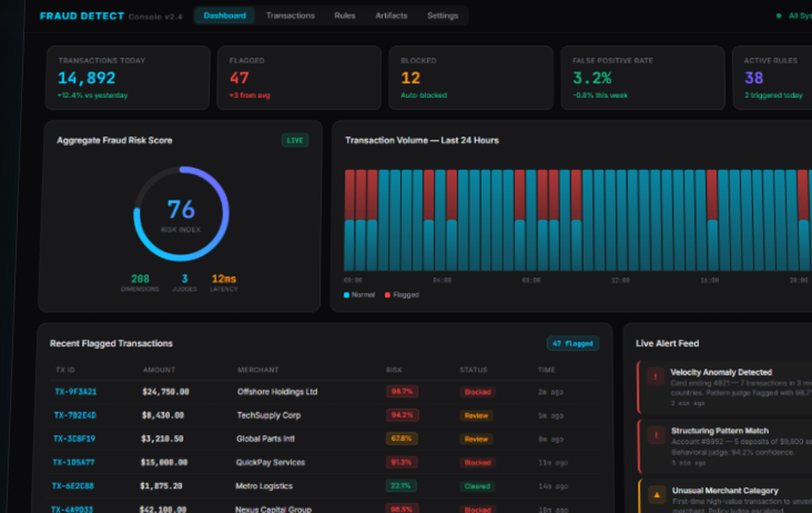The image size is (812, 513).
Task: Toggle the Flagged series in the volume chart legend
Action: tap(401, 295)
